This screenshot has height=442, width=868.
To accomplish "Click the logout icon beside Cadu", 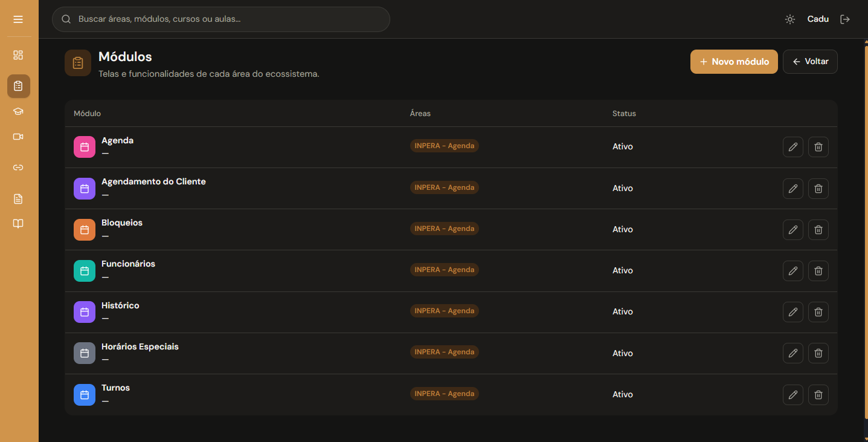I will [845, 19].
